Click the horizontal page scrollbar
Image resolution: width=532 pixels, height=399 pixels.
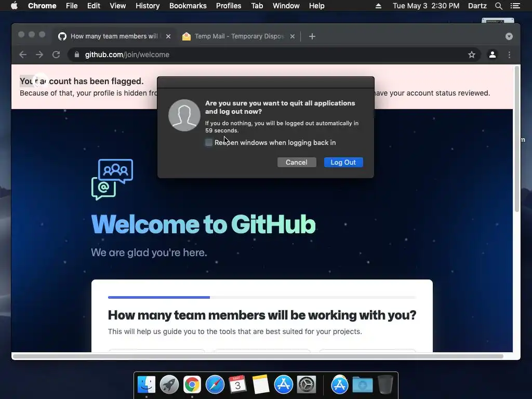coord(258,356)
